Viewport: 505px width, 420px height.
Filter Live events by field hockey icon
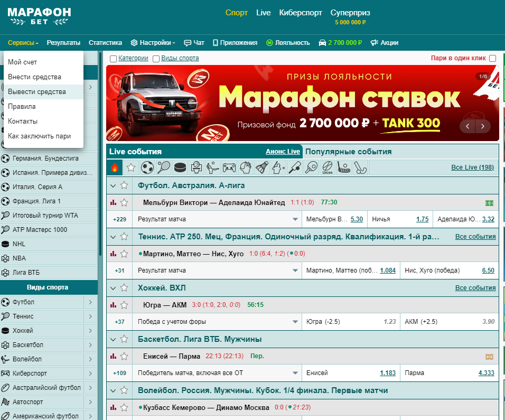(x=360, y=167)
